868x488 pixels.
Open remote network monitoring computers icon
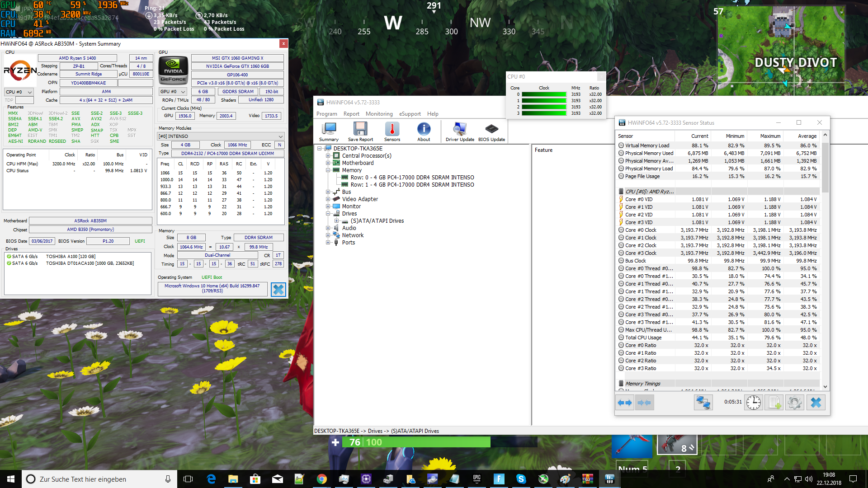(703, 402)
